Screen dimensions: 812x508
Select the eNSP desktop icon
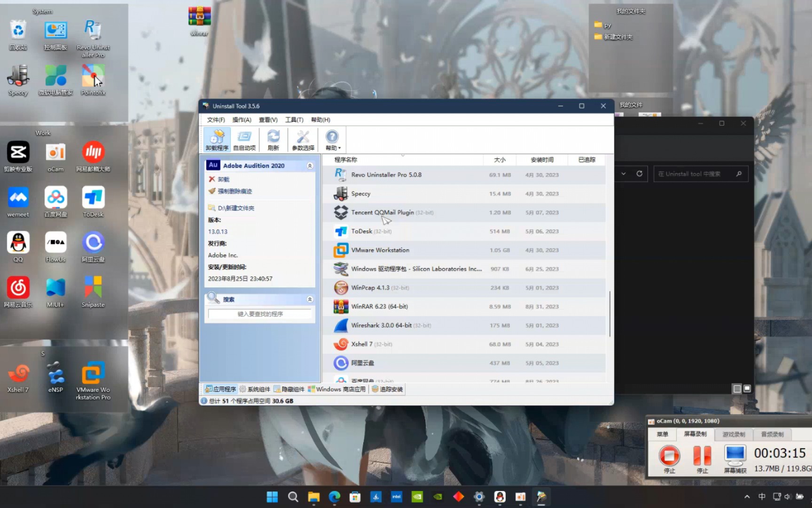55,377
